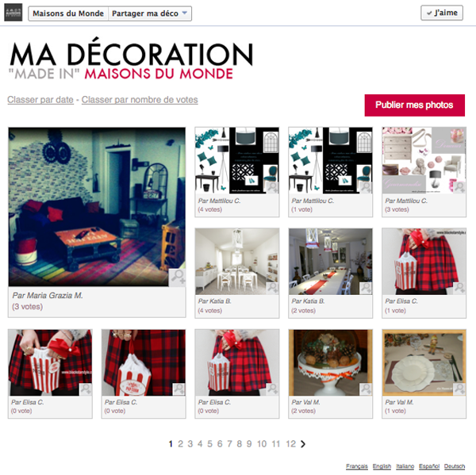Sort photos with Classer par date
This screenshot has height=475, width=476.
[x=40, y=100]
